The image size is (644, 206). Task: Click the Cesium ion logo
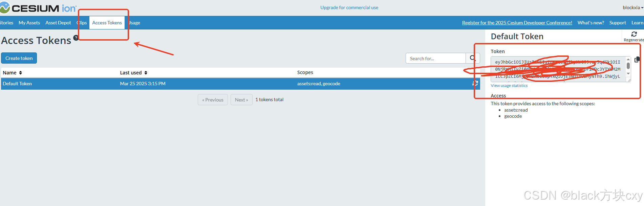coord(38,8)
